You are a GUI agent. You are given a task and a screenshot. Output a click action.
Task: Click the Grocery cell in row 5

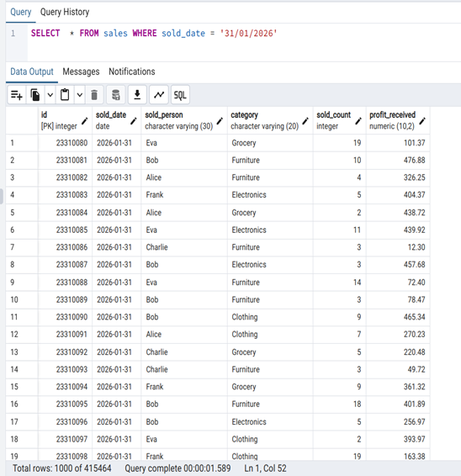tap(270, 213)
